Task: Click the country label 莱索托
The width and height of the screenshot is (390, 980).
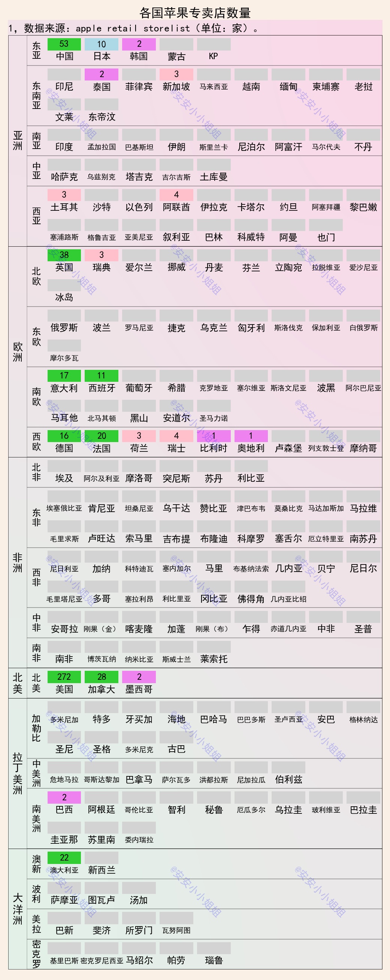Action: (214, 659)
